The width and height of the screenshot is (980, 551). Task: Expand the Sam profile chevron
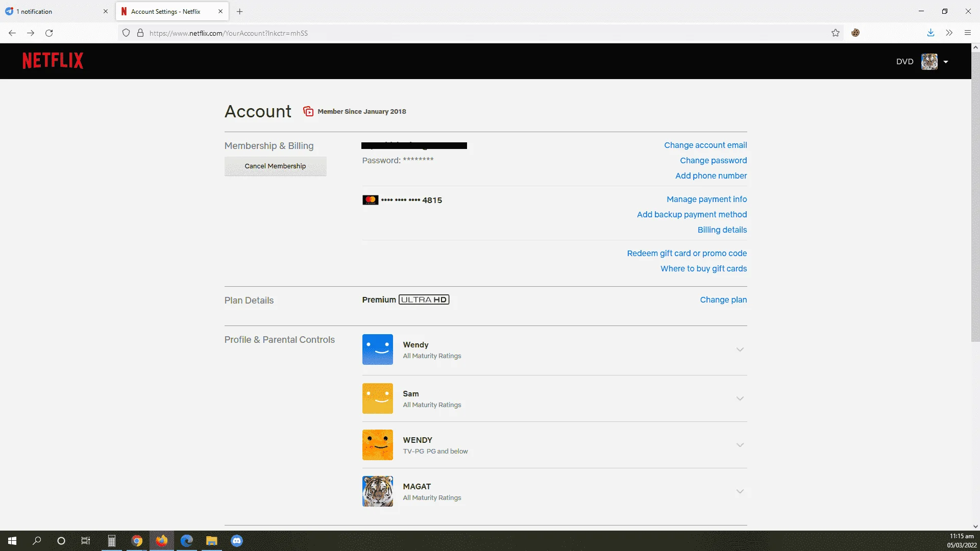pyautogui.click(x=740, y=398)
